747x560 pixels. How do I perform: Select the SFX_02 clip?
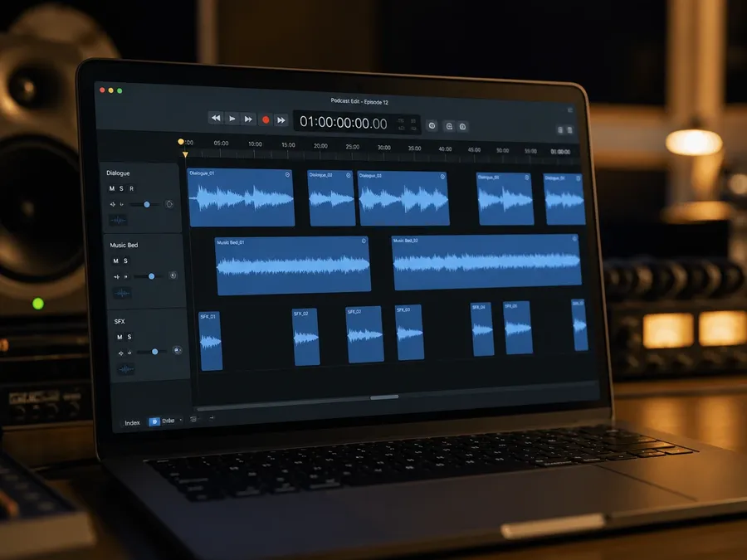click(305, 337)
